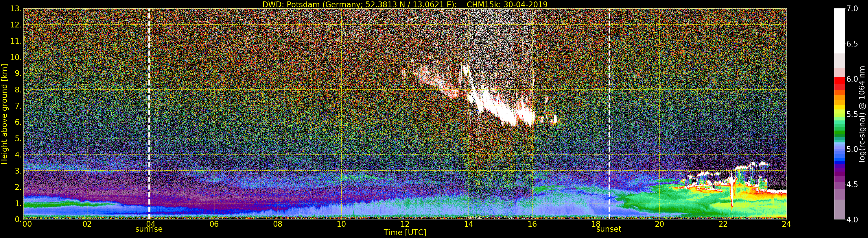Click the height tick label "10."

pos(16,57)
